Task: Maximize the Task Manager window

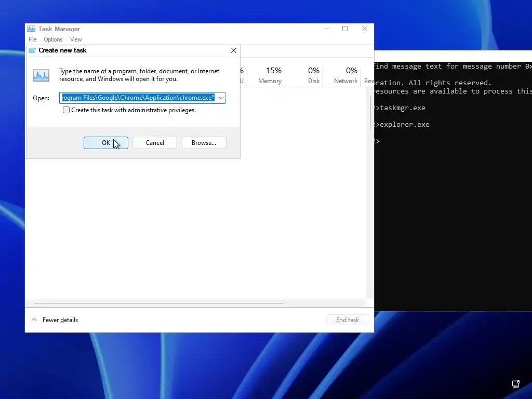Action: click(x=345, y=29)
